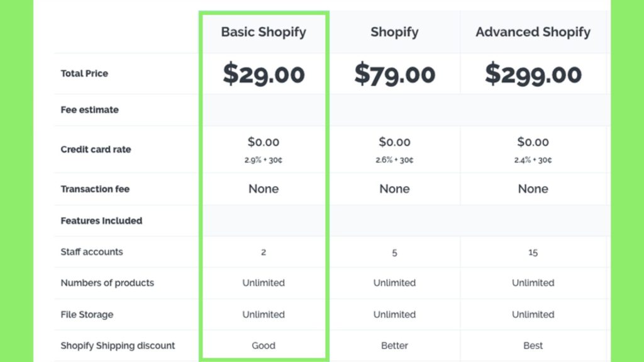This screenshot has height=362, width=644.
Task: Select the Basic Shopify plan header
Action: click(x=264, y=32)
